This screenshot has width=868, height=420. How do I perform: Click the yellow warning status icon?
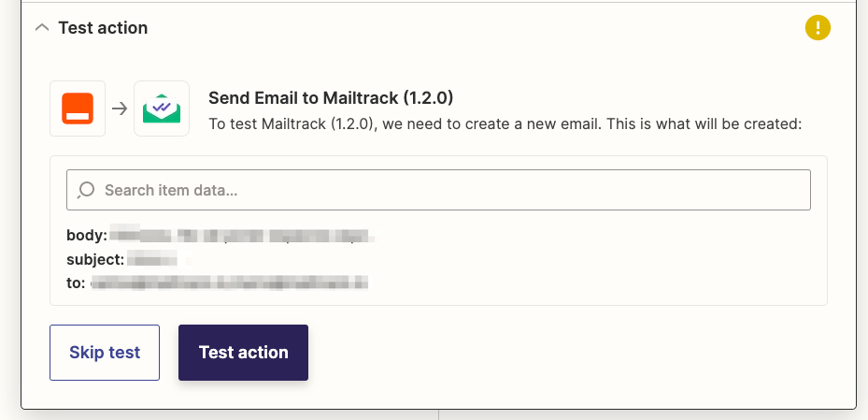(818, 28)
